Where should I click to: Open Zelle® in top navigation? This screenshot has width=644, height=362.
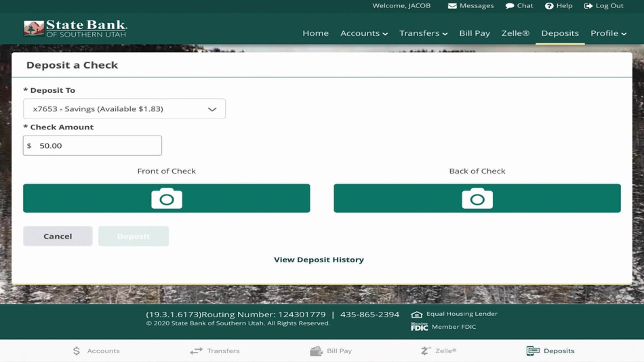click(x=515, y=33)
